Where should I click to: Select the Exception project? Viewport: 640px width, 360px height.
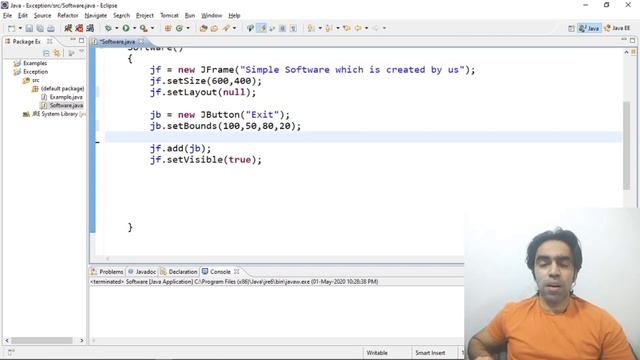(35, 72)
